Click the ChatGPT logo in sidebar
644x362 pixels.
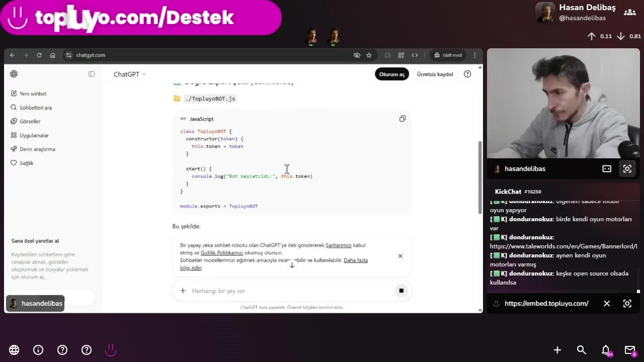coord(14,74)
